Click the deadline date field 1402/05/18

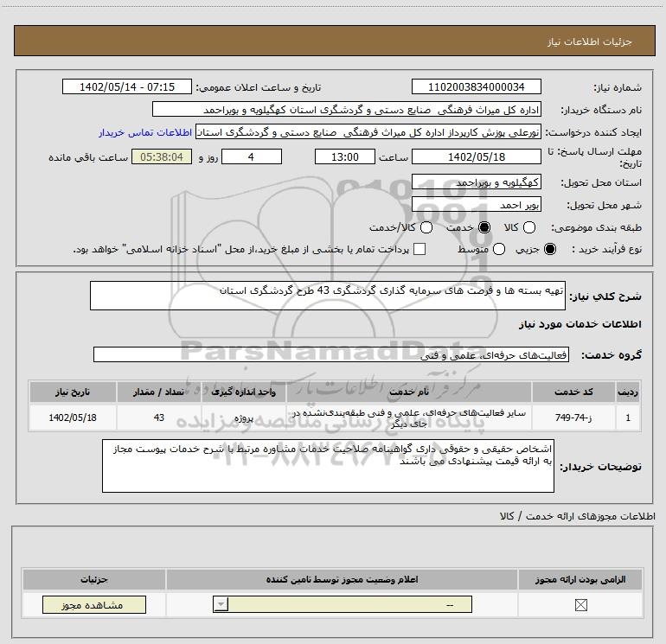(x=476, y=156)
